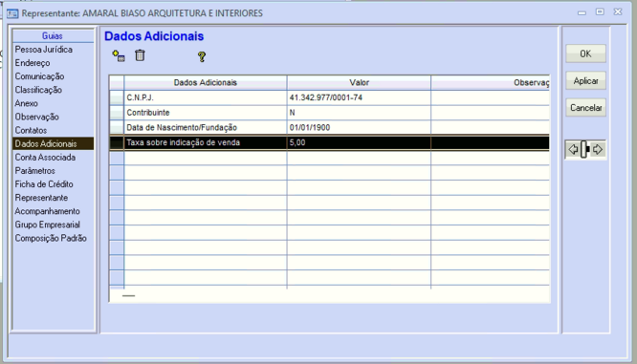Click the left arrow navigation icon
Viewport: 637px width, 364px height.
pyautogui.click(x=573, y=149)
